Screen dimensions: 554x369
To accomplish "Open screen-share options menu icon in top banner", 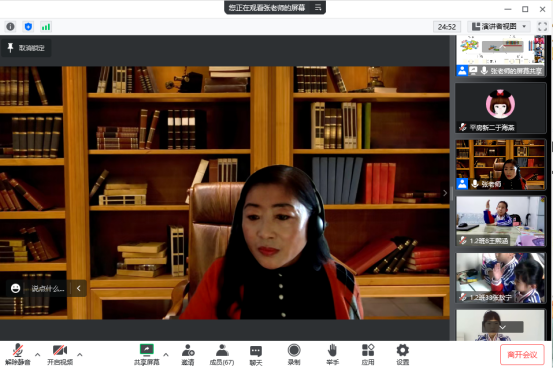I will coord(318,7).
